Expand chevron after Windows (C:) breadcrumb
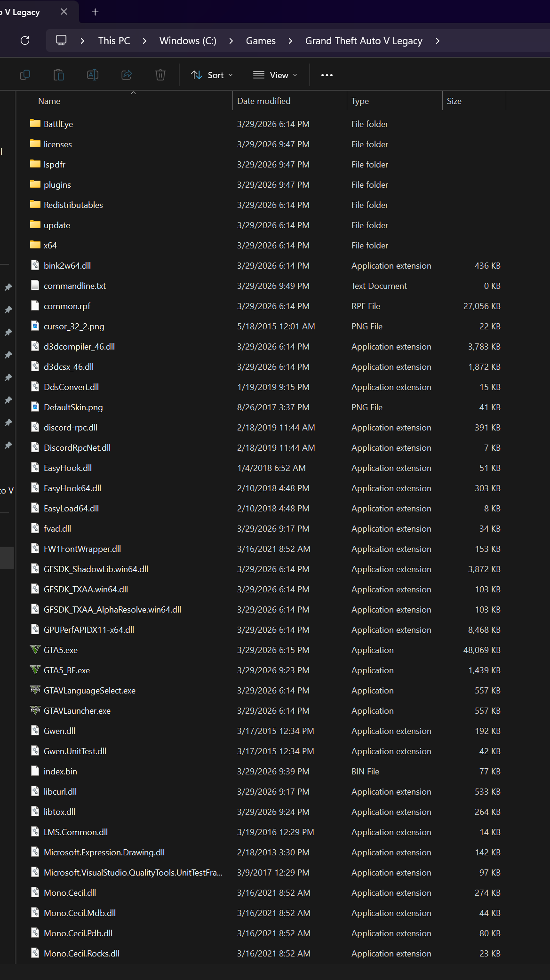Viewport: 550px width, 980px height. pos(231,41)
